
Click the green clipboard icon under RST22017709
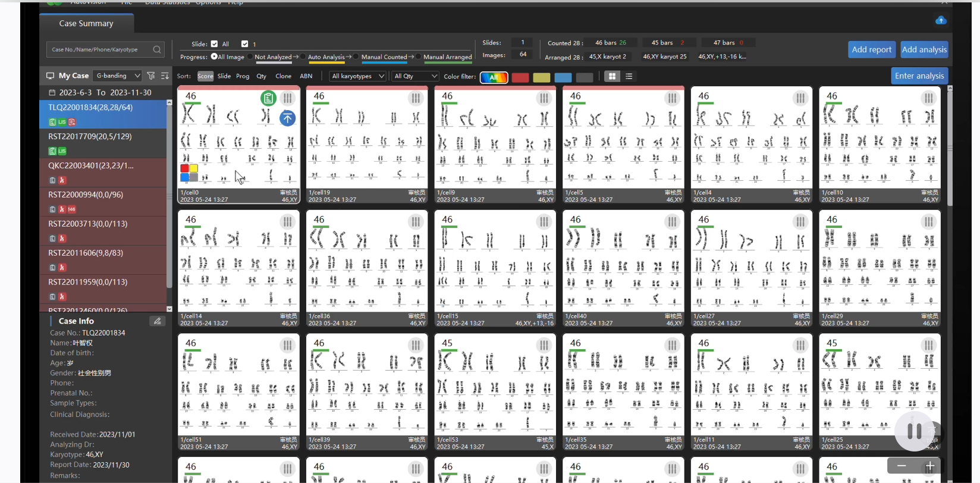[x=52, y=151]
